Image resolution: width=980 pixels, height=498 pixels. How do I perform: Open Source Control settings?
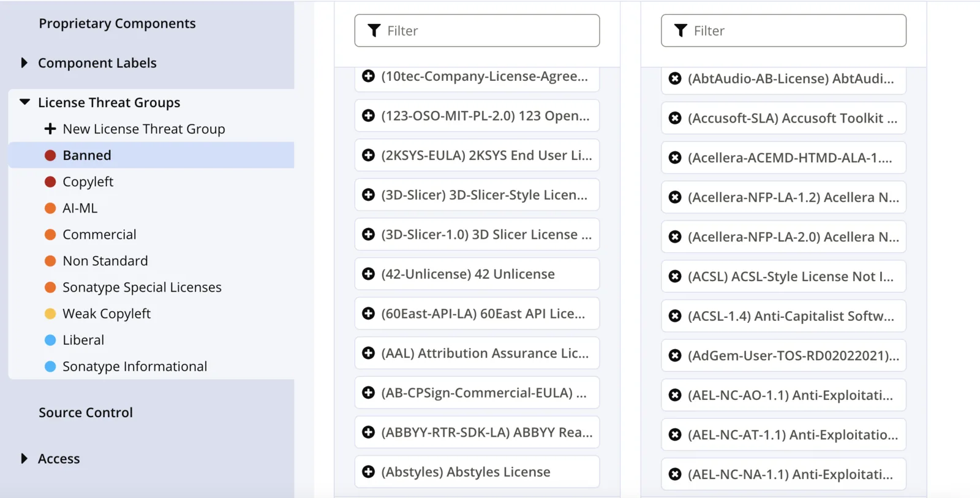pos(86,412)
